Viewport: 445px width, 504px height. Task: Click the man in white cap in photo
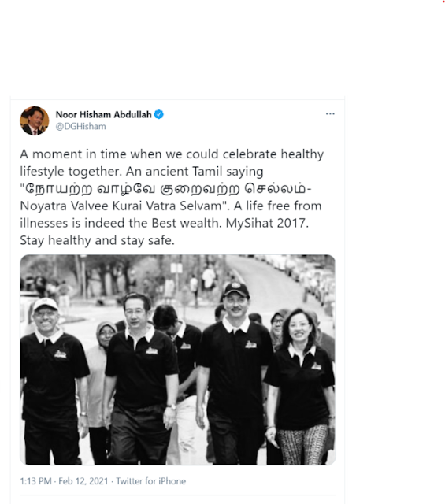pyautogui.click(x=53, y=381)
